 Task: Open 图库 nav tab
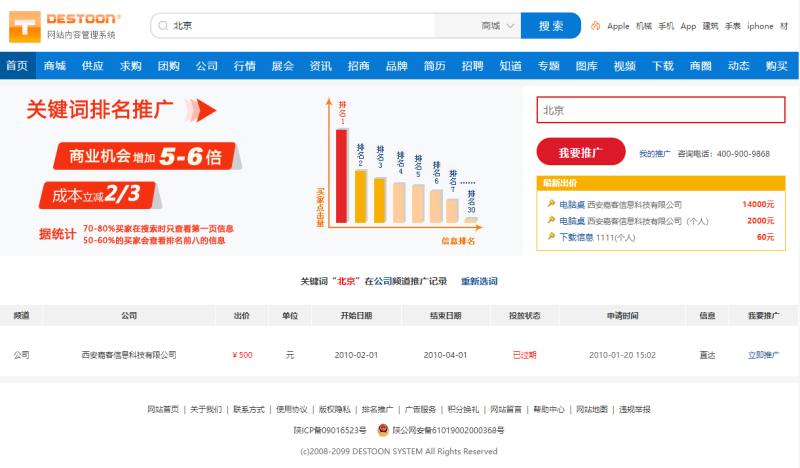tap(587, 65)
